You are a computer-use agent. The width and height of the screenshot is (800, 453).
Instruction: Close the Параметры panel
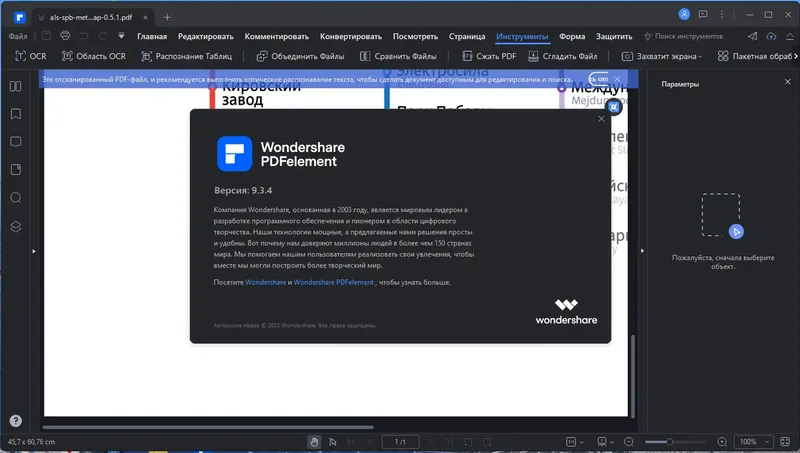(x=788, y=82)
